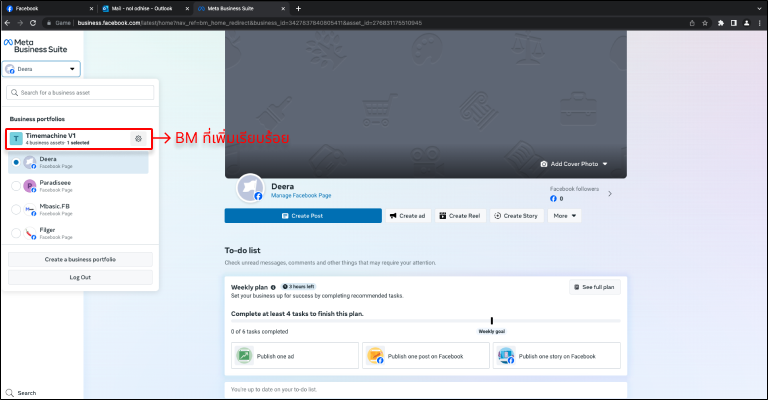Click the Mbasic.FB page avatar icon
This screenshot has width=768, height=400.
pyautogui.click(x=30, y=210)
